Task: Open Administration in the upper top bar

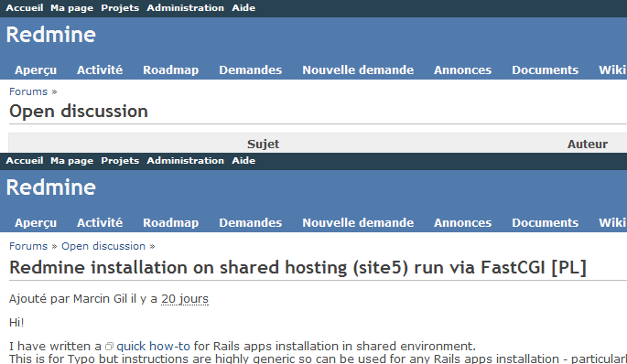Action: coord(185,7)
